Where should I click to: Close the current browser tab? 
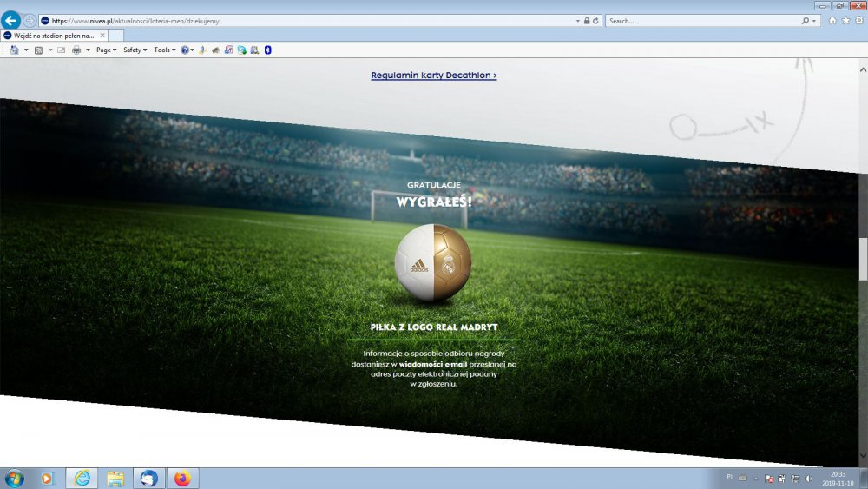point(102,36)
